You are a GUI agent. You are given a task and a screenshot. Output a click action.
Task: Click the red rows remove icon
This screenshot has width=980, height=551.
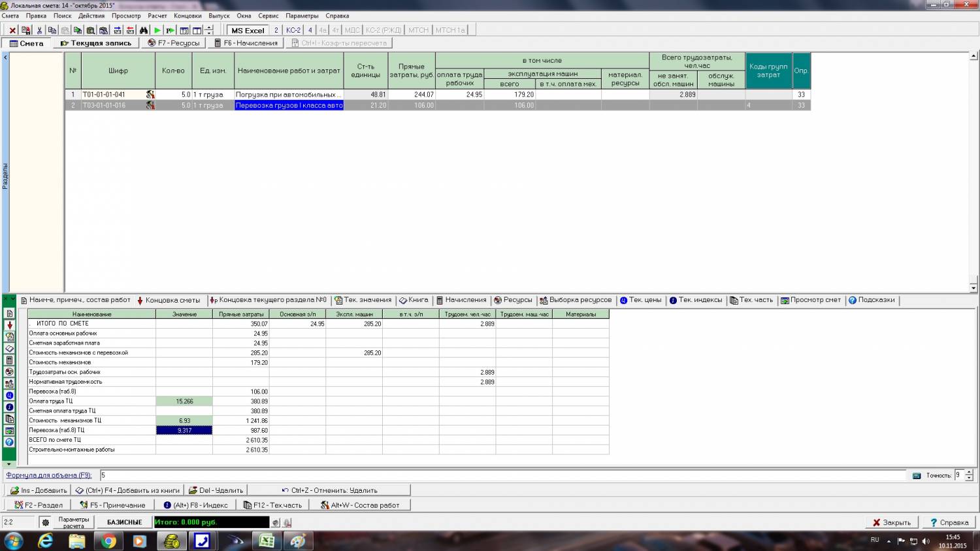[x=130, y=30]
